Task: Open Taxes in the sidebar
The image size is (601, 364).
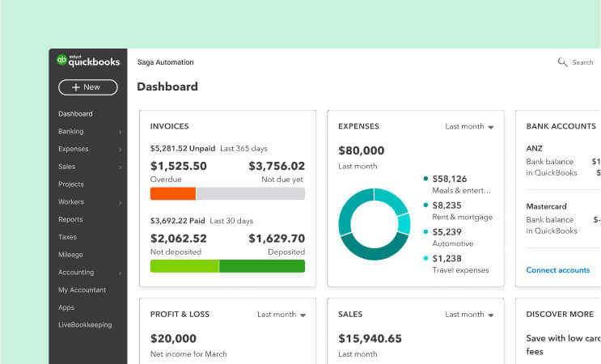Action: [67, 237]
